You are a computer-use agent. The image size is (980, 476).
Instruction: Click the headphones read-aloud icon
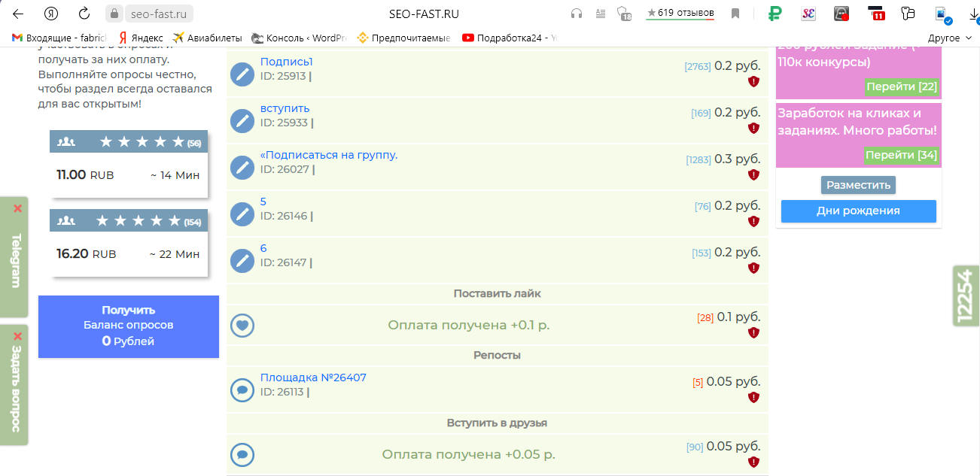pyautogui.click(x=577, y=14)
